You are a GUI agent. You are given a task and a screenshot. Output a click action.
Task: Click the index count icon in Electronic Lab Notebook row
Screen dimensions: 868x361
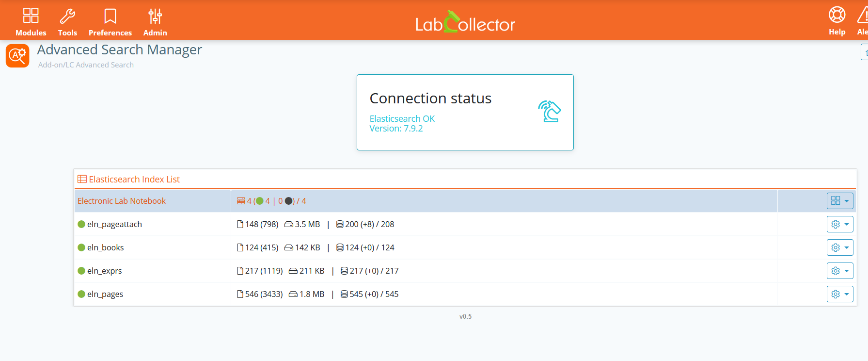point(241,201)
